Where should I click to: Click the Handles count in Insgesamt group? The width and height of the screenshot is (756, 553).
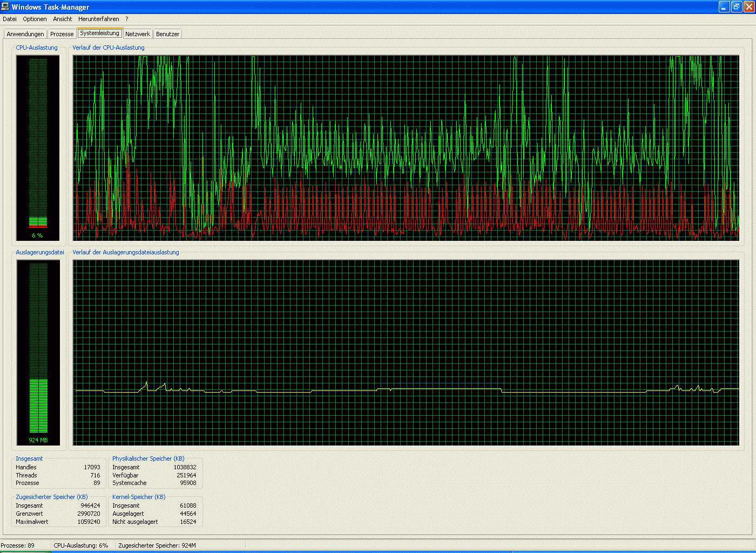pyautogui.click(x=92, y=467)
